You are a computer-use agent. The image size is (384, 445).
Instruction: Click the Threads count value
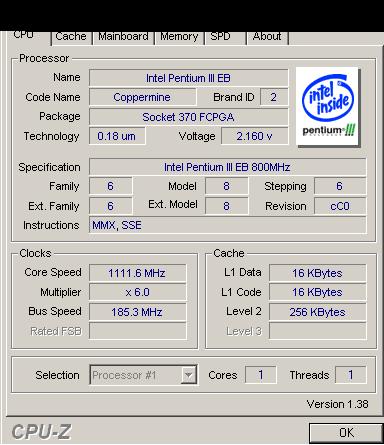coord(351,375)
